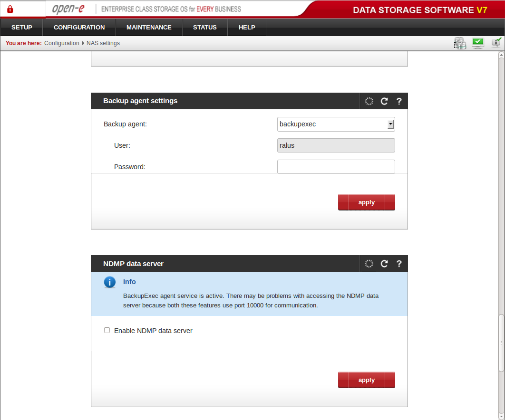Click the info bubble with checkmark icon
Viewport: 505px width, 420px height.
click(496, 43)
